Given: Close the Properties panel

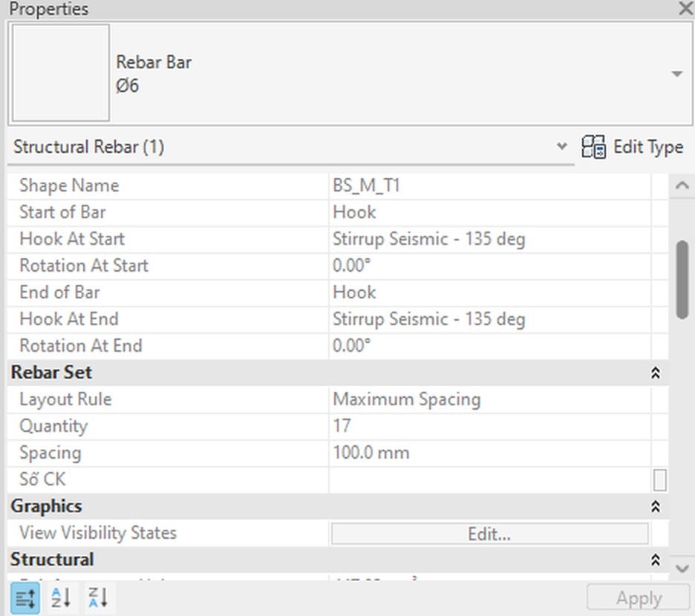Looking at the screenshot, I should tap(685, 8).
